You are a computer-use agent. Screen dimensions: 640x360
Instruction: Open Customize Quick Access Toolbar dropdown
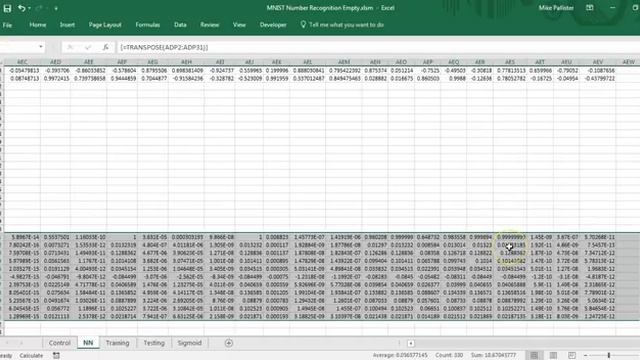coord(56,8)
